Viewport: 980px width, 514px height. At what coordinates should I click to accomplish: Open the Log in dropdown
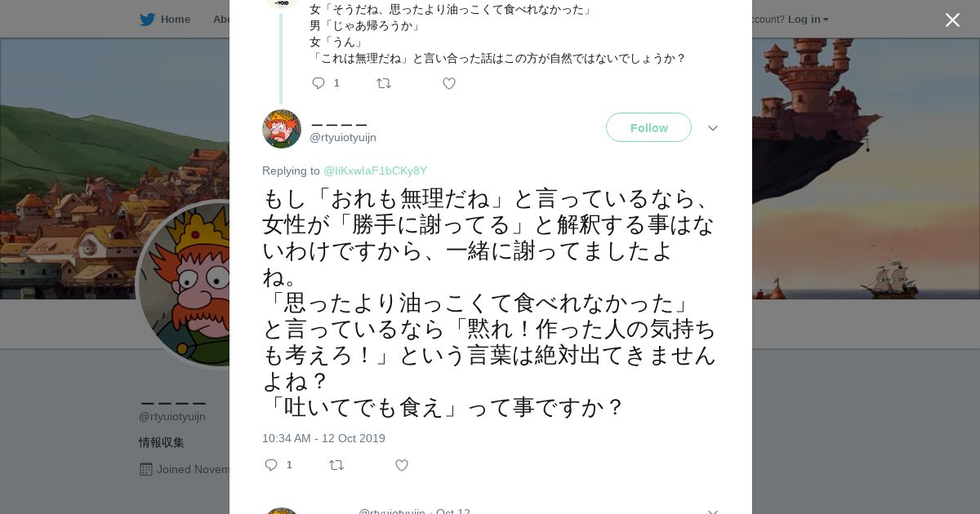(808, 20)
